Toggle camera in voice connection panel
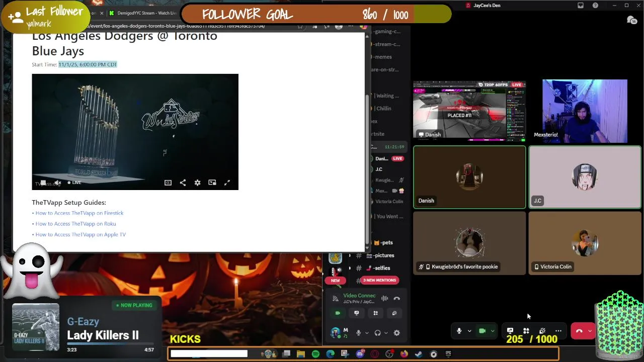644x362 pixels. pos(338,313)
